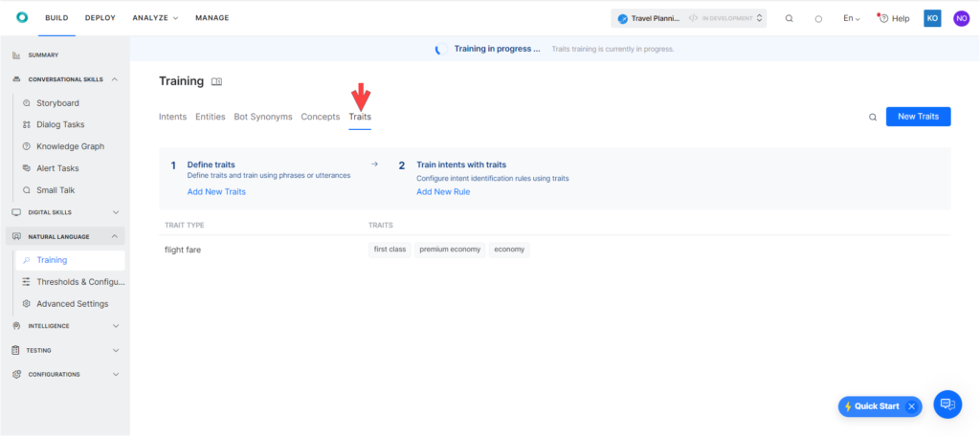
Task: Click the search icon beside New Traits
Action: pos(873,117)
